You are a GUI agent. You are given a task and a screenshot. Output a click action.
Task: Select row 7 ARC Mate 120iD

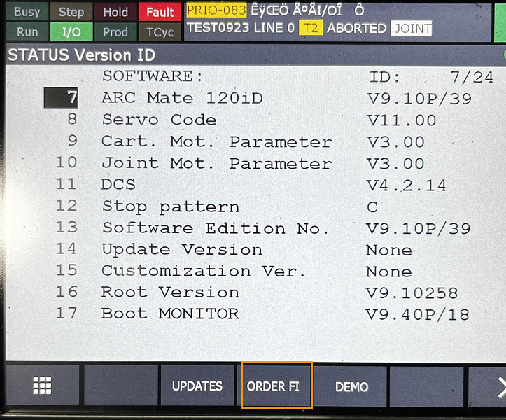point(258,98)
